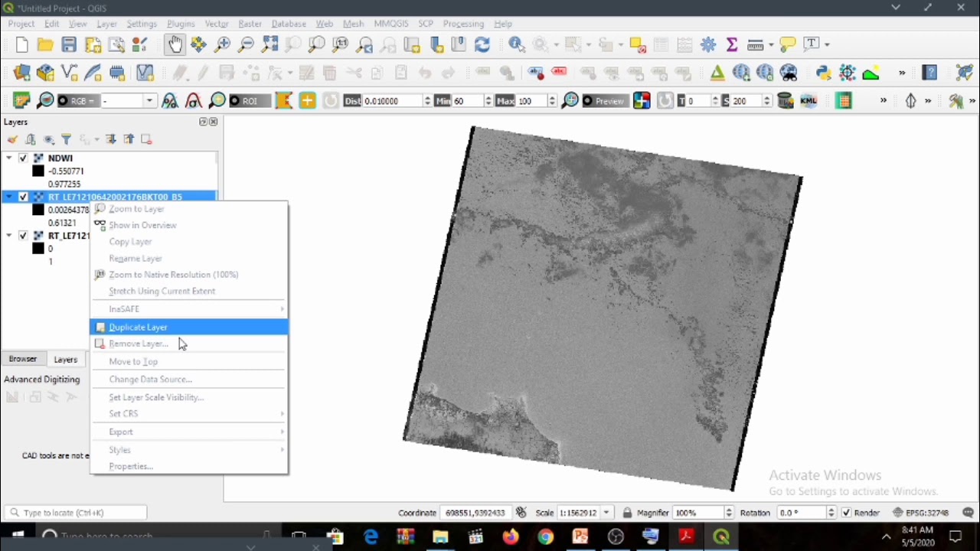Click the SCP KML icon
The height and width of the screenshot is (551, 980).
(808, 101)
